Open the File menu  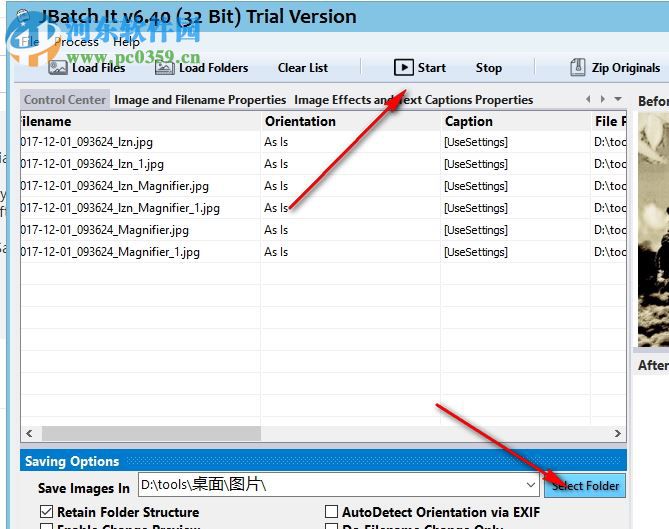point(30,42)
